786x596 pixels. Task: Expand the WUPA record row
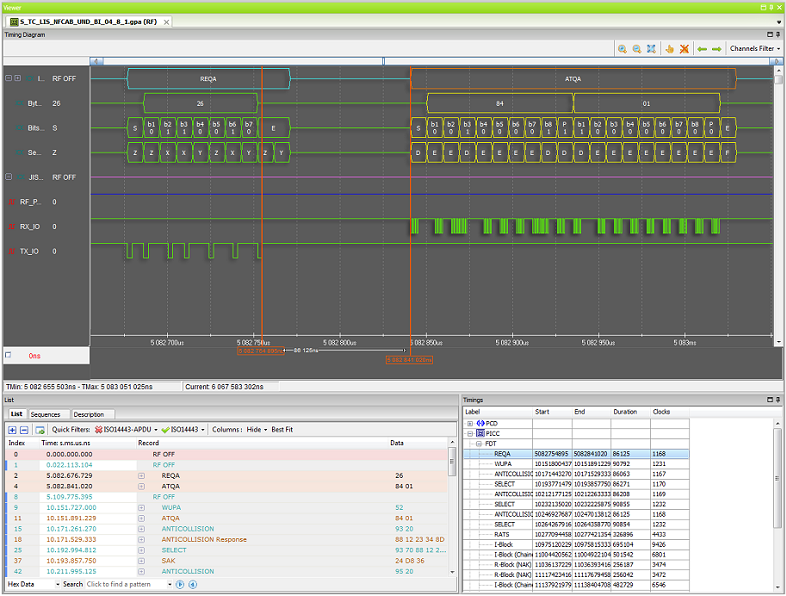click(142, 507)
